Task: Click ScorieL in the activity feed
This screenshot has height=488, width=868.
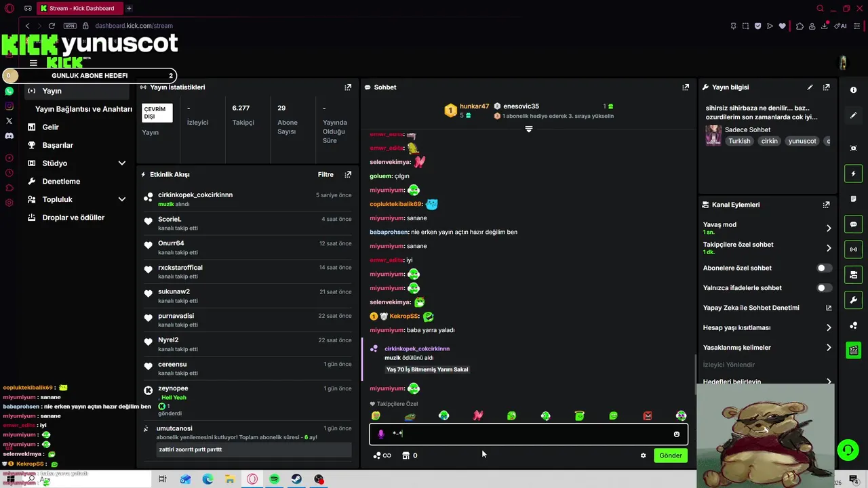Action: tap(170, 220)
